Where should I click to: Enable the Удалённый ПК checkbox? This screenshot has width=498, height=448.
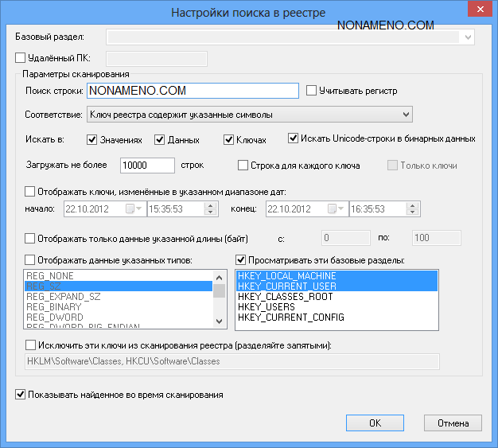pyautogui.click(x=21, y=57)
